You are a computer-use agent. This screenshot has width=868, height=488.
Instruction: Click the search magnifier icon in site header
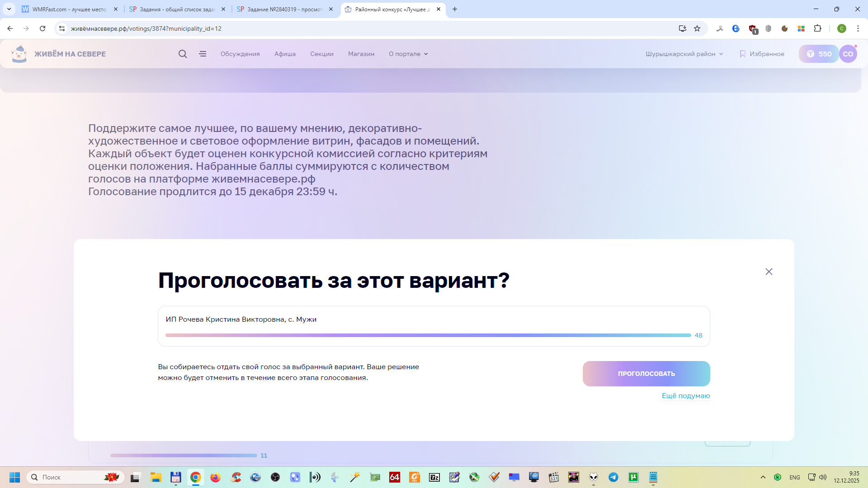pos(183,54)
